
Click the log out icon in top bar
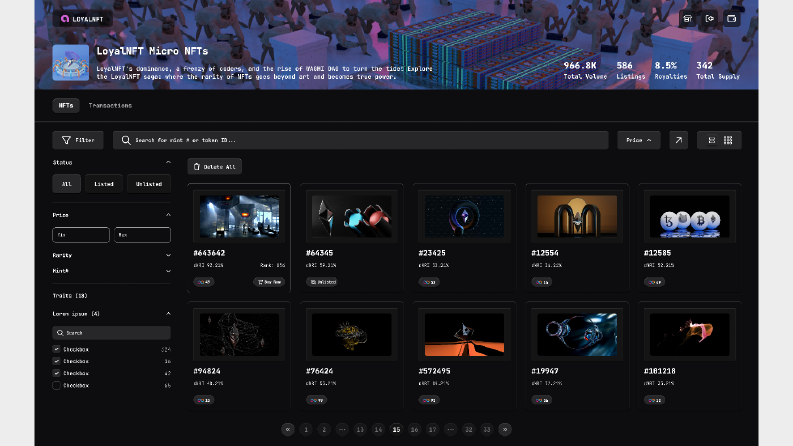(710, 19)
